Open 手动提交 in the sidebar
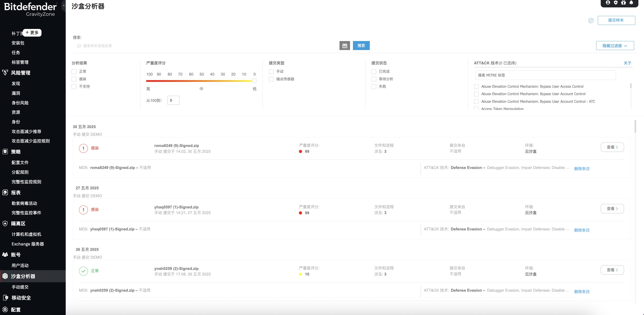 click(x=20, y=287)
